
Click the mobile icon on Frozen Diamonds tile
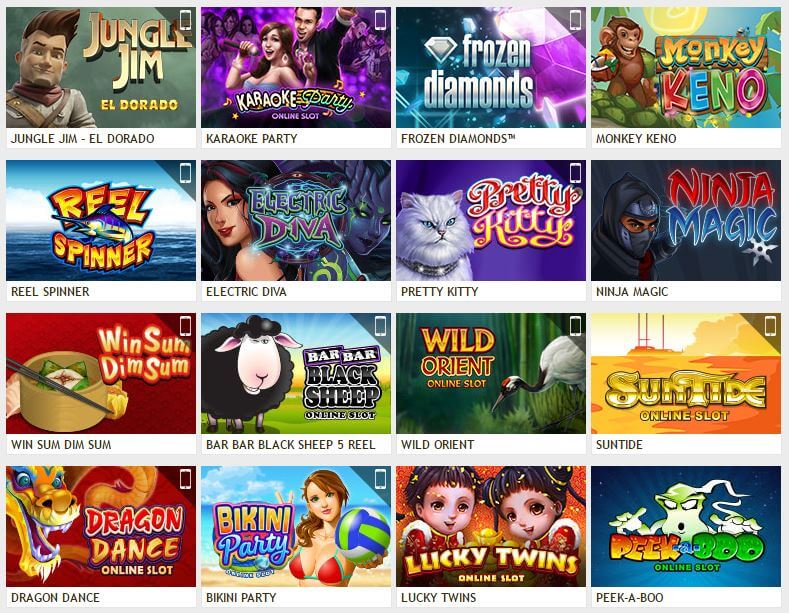click(575, 20)
